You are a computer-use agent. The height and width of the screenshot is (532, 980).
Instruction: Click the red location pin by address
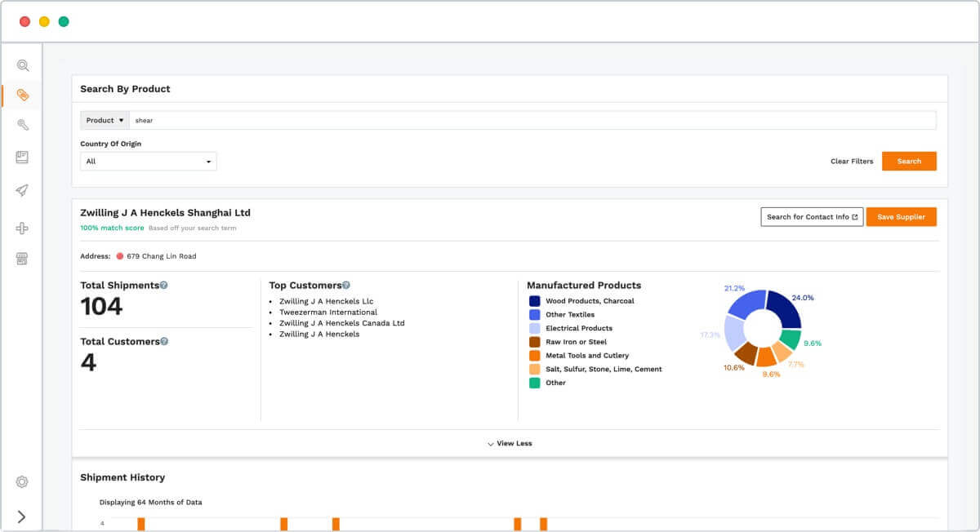119,256
